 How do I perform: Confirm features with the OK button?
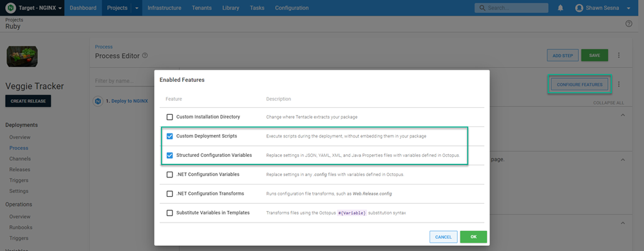pos(473,237)
